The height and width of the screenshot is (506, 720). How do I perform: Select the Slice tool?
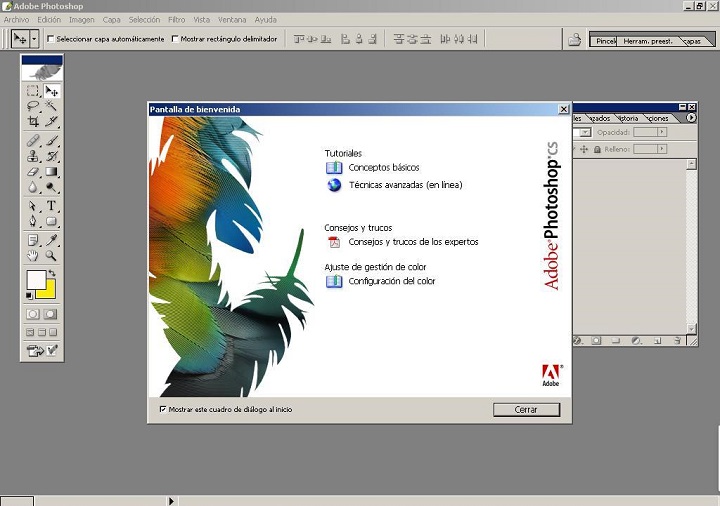click(x=51, y=121)
